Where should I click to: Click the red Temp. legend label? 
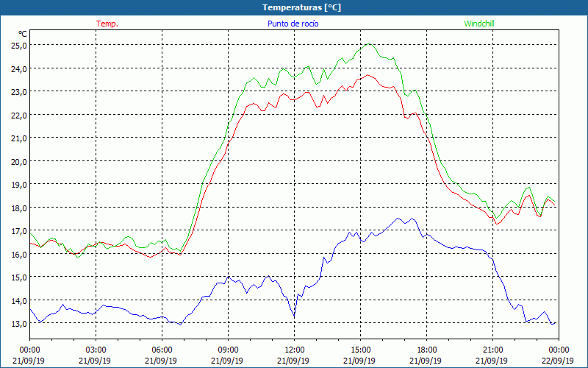pos(107,24)
